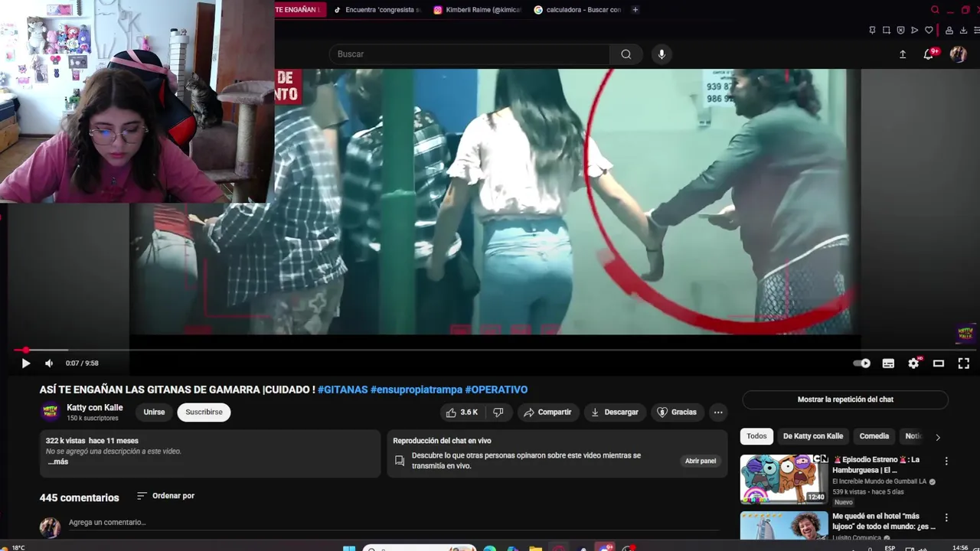
Task: Focus the Buscar search field
Action: tap(469, 54)
